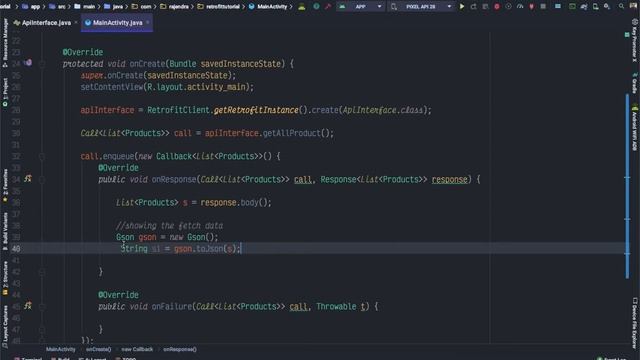The width and height of the screenshot is (640, 360).
Task: Open the Build Variants tool window
Action: [5, 231]
